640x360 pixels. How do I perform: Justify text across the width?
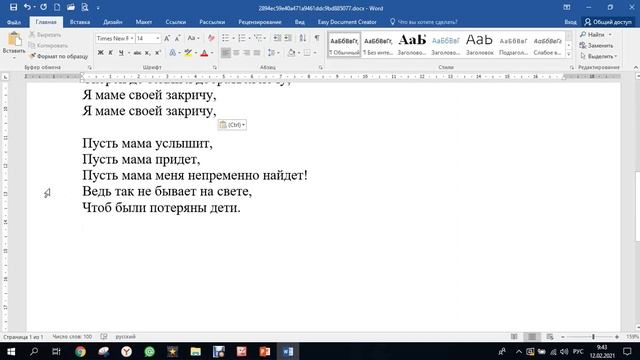(257, 53)
